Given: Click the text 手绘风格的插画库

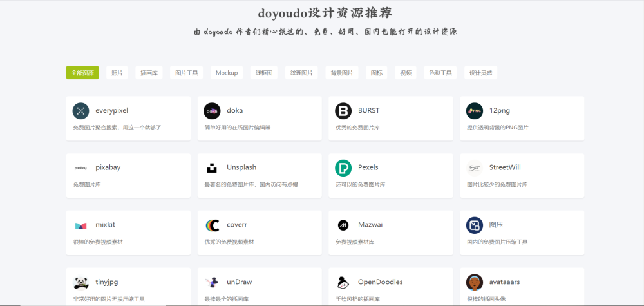Looking at the screenshot, I should coord(357,299).
